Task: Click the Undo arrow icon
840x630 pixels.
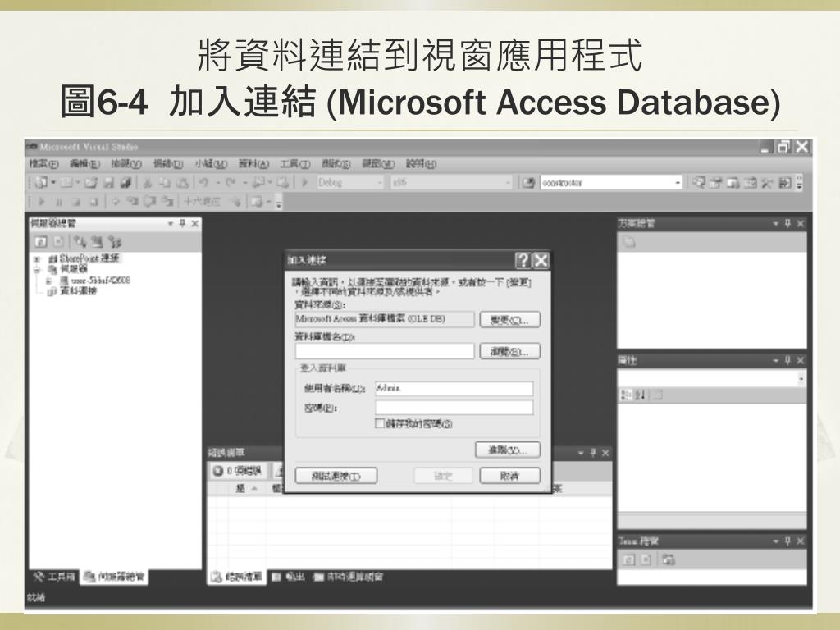Action: (x=203, y=183)
